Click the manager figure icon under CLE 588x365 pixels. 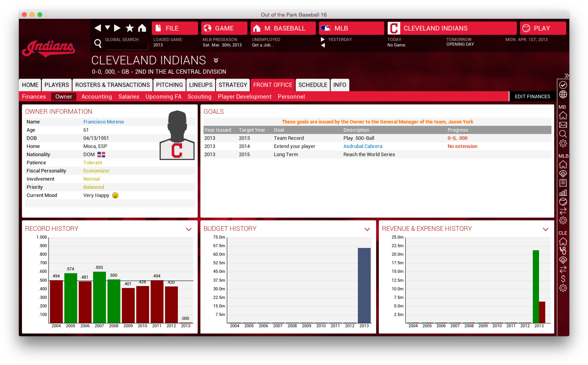pyautogui.click(x=563, y=251)
